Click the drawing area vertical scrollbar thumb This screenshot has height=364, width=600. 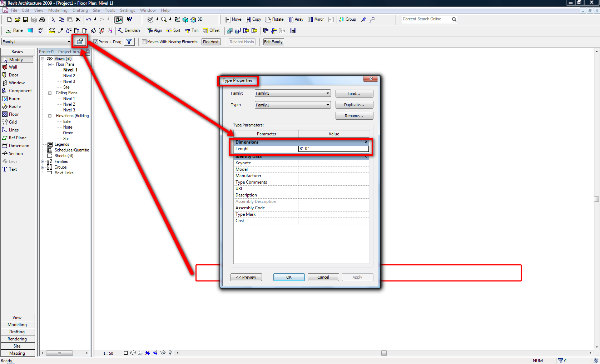(x=596, y=199)
